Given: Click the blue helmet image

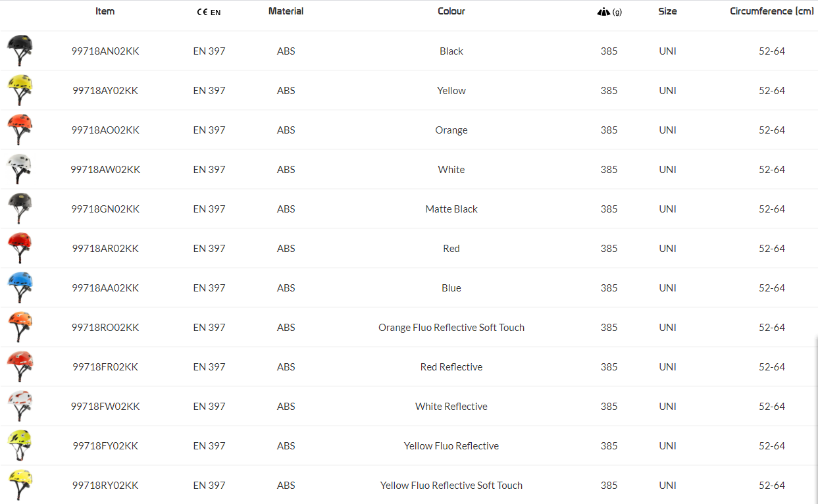Looking at the screenshot, I should 19,288.
